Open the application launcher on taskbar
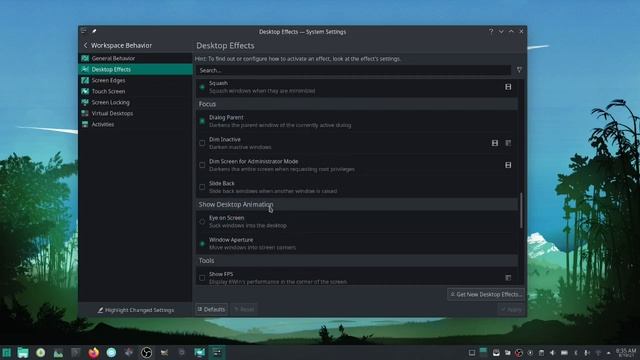Viewport: 640px width, 360px height. click(x=7, y=353)
